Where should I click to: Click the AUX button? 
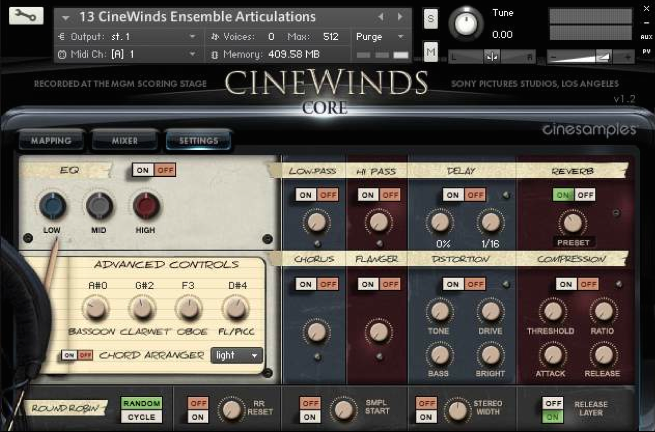coord(646,37)
